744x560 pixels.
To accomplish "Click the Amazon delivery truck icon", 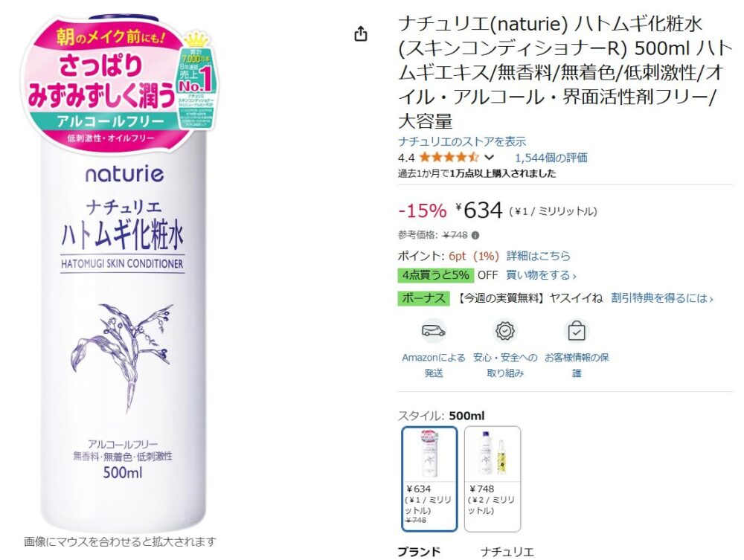I will [x=433, y=331].
